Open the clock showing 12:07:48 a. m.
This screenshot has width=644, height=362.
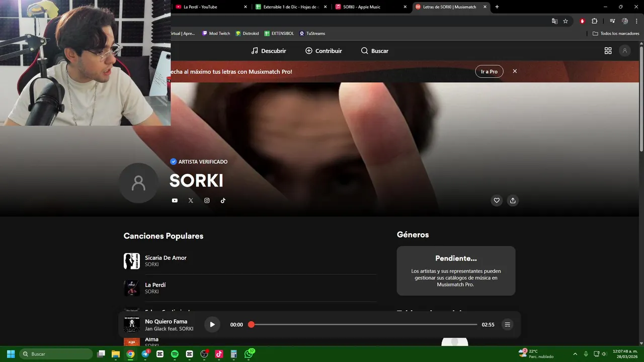625,354
